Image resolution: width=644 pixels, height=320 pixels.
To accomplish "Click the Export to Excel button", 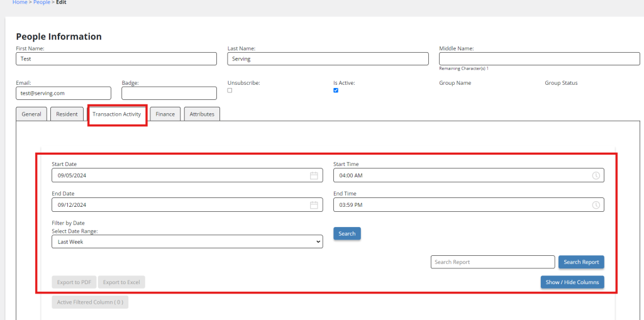I will [121, 282].
